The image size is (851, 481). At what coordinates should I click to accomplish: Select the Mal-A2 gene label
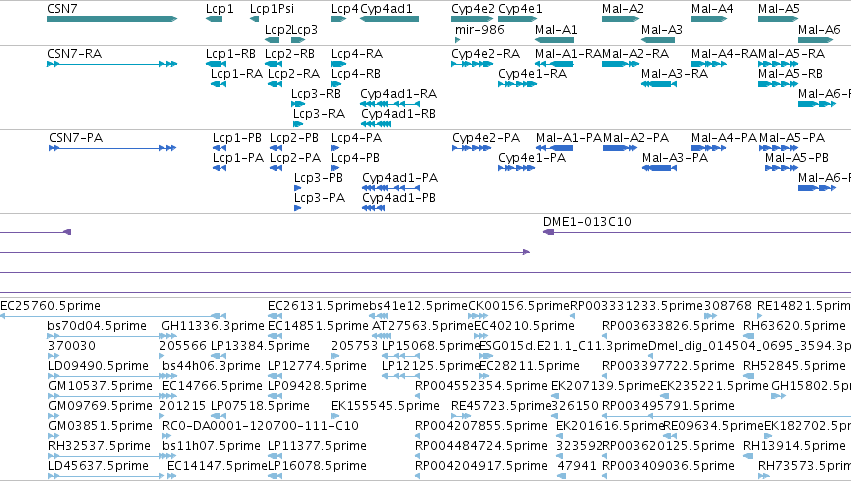[x=623, y=9]
